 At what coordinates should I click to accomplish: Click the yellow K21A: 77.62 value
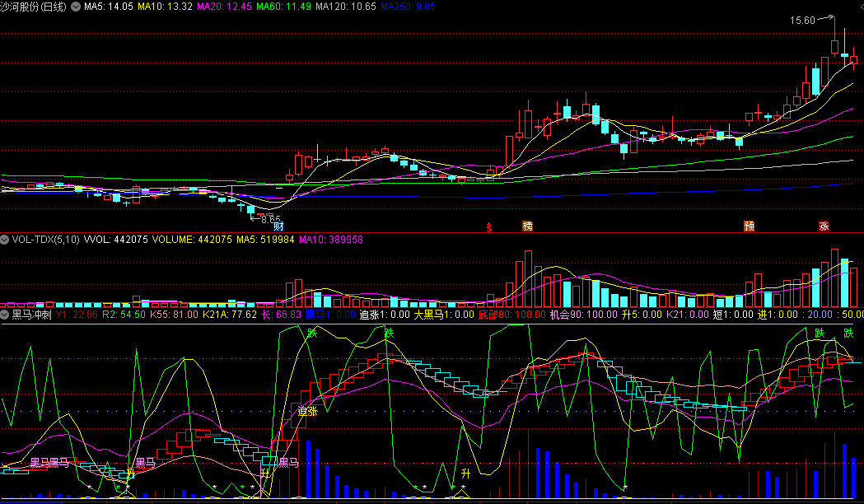pos(230,315)
